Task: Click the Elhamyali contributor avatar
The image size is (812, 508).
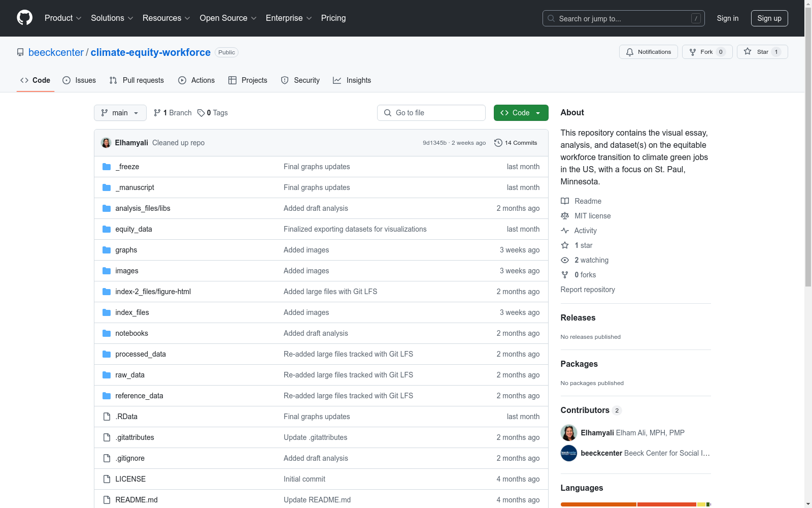Action: 569,433
